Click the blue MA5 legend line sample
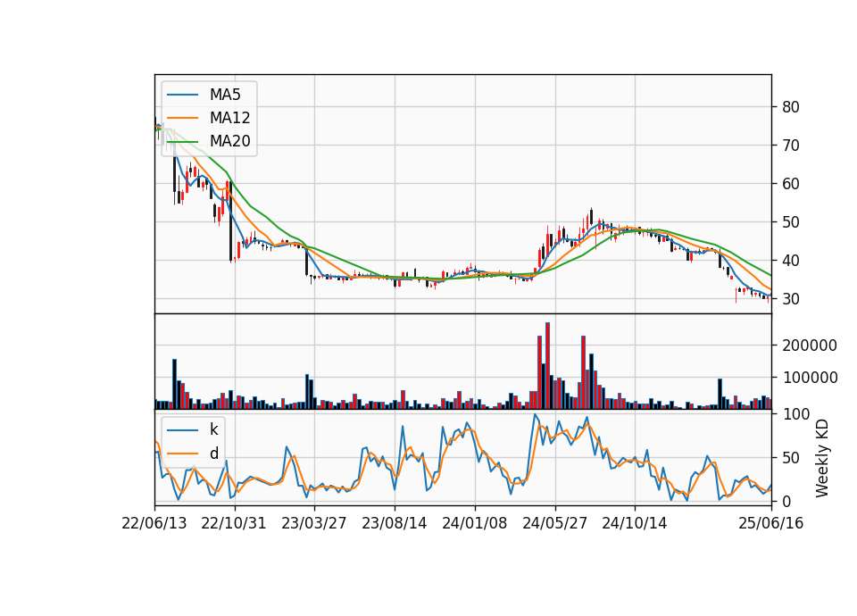 click(x=182, y=95)
